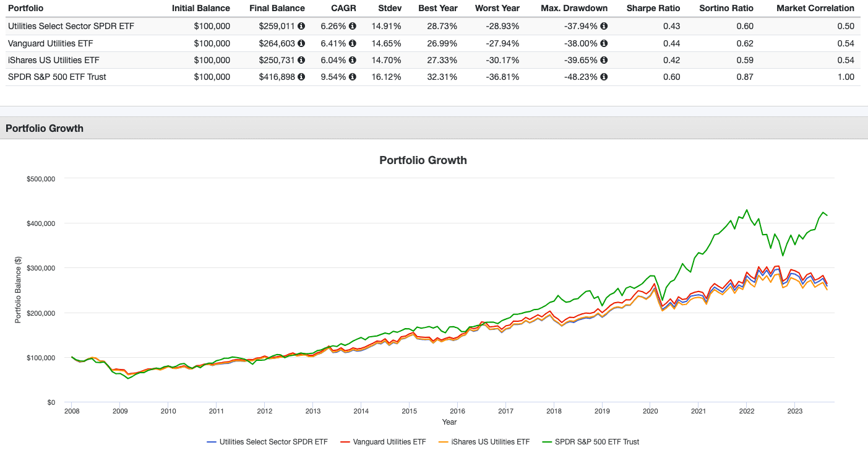Image resolution: width=868 pixels, height=450 pixels.
Task: Click the 1.00 market correlation value
Action: pos(846,77)
